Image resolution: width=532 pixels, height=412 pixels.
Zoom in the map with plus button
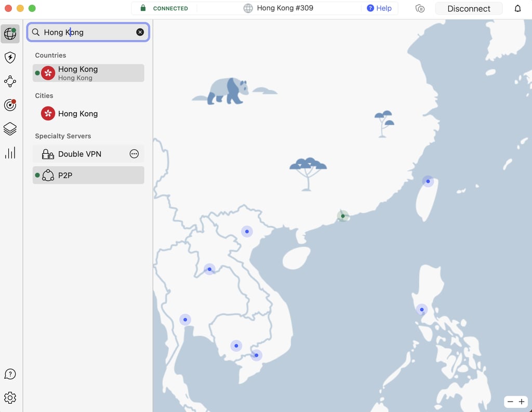(522, 402)
